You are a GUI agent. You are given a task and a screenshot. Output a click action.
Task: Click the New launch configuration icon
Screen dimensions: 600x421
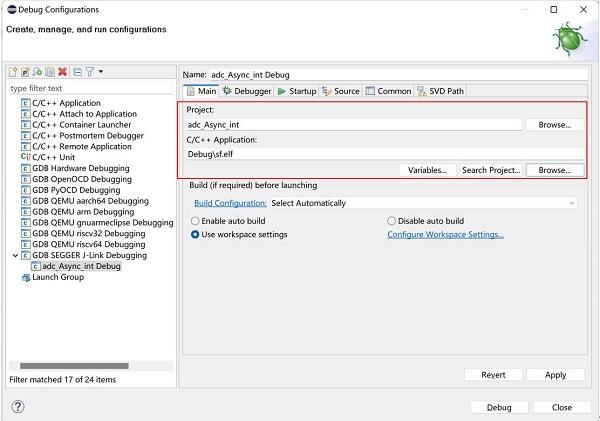point(13,72)
